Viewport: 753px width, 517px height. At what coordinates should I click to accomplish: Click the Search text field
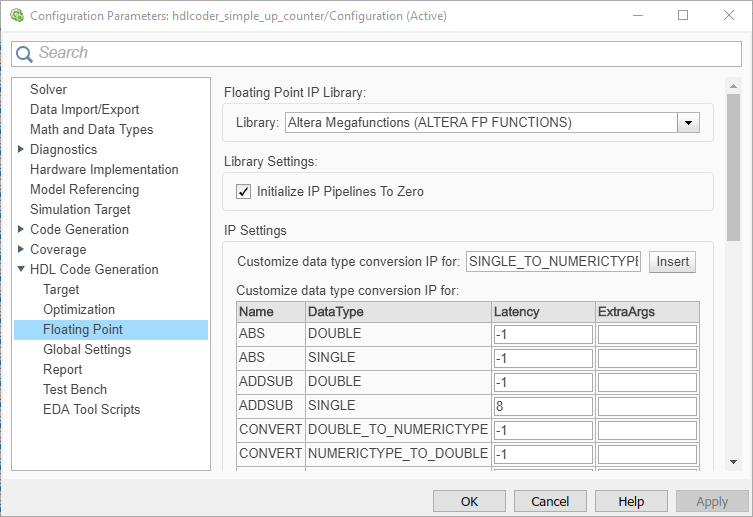tap(380, 53)
